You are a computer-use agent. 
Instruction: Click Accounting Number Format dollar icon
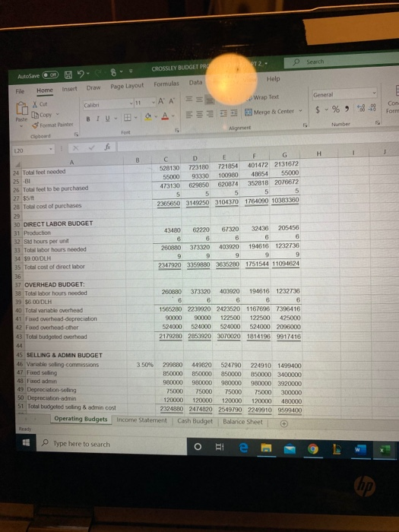tap(318, 109)
